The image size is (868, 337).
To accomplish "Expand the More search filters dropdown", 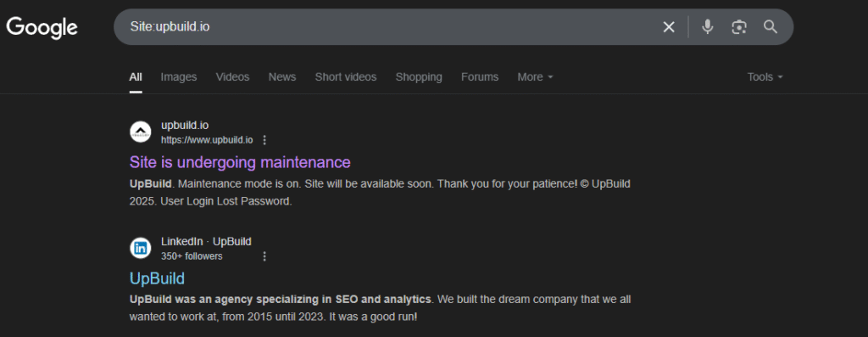I will coord(535,77).
